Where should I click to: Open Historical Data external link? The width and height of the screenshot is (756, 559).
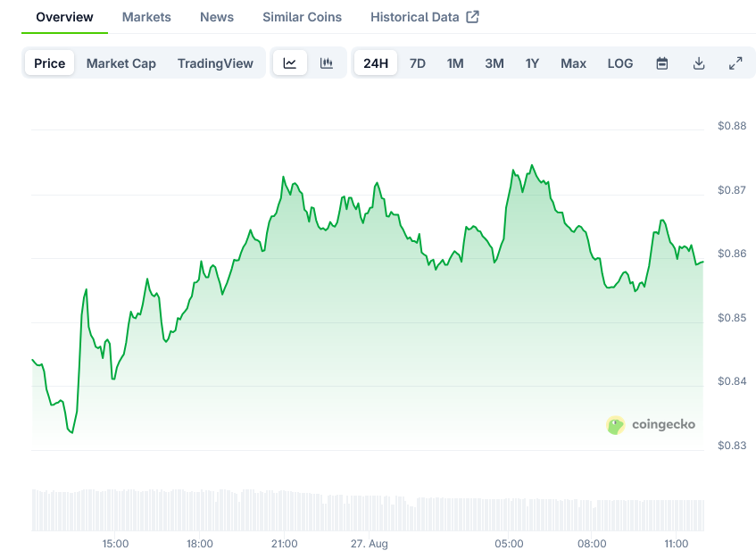pyautogui.click(x=425, y=17)
